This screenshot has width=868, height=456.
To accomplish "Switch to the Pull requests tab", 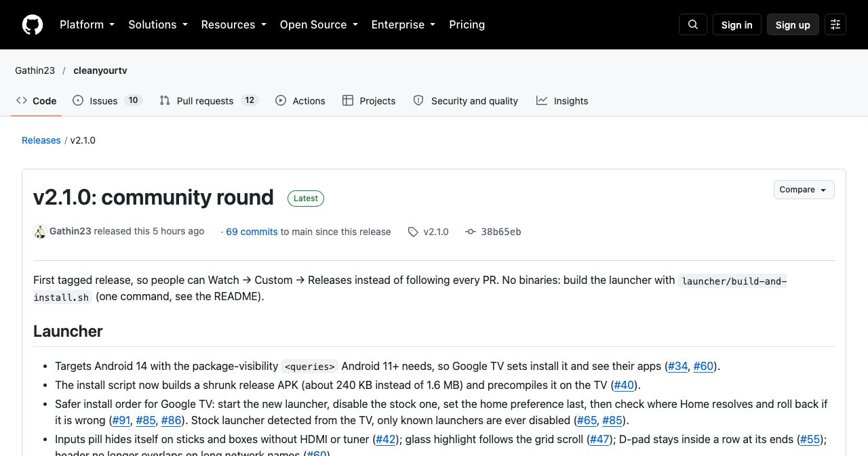I will pos(209,100).
